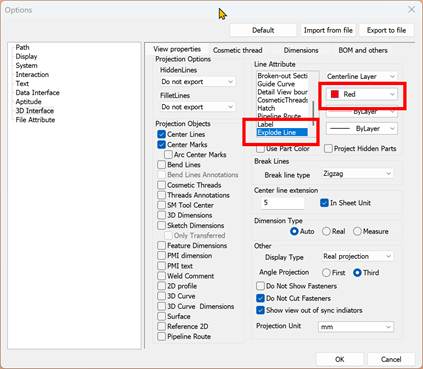This screenshot has height=369, width=423.
Task: Open the Projection Unit mm dropdown
Action: [x=356, y=327]
